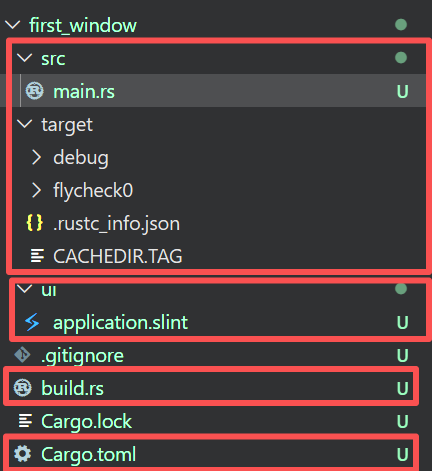This screenshot has height=471, width=432.
Task: Click the untracked U badge on build.rs
Action: [402, 388]
